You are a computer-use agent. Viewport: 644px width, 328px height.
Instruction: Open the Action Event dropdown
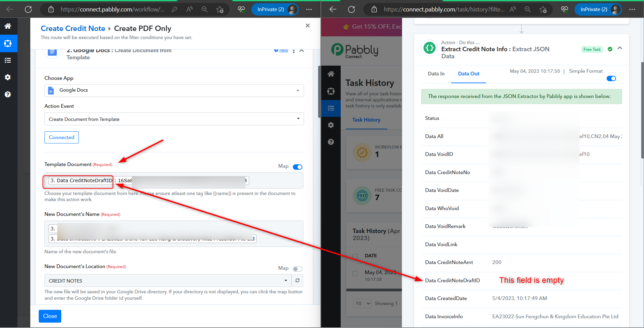coord(174,119)
